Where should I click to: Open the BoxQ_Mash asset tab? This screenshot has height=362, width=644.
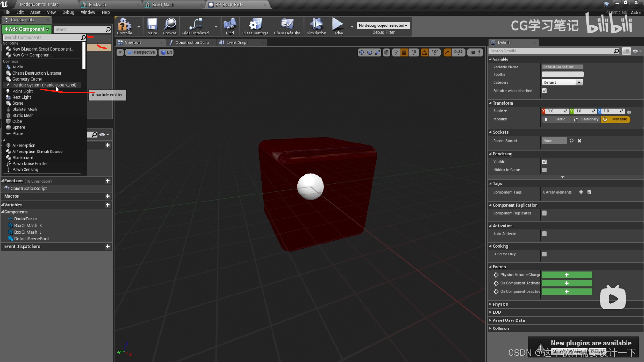(163, 4)
